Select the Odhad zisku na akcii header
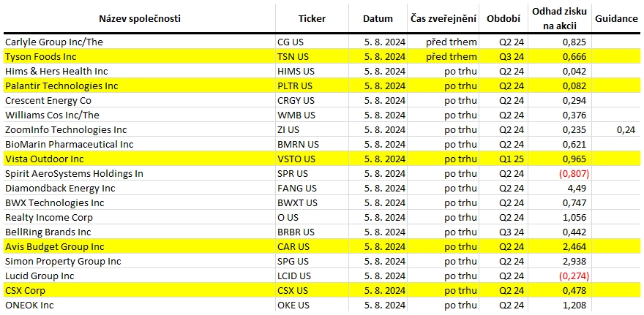The height and width of the screenshot is (315, 644). [x=559, y=18]
